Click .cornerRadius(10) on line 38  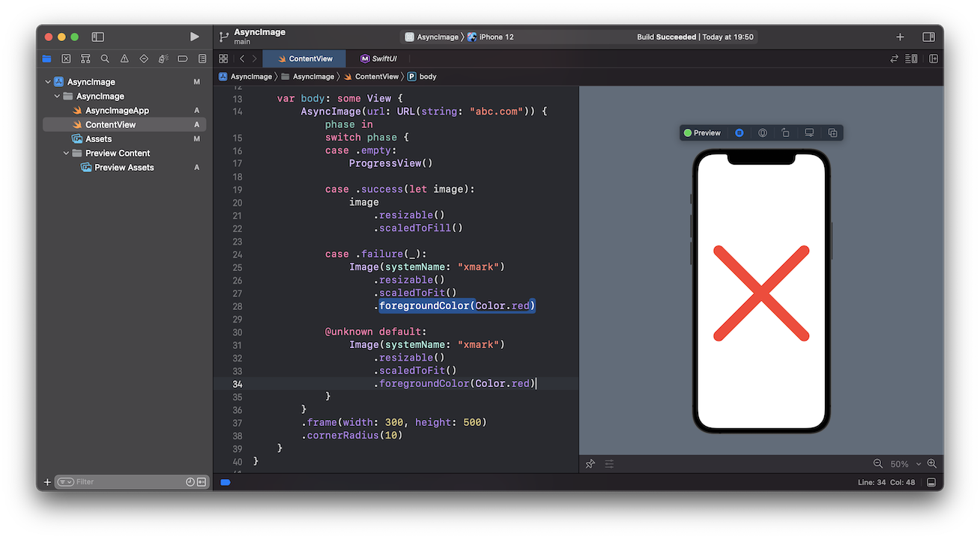[x=352, y=436]
